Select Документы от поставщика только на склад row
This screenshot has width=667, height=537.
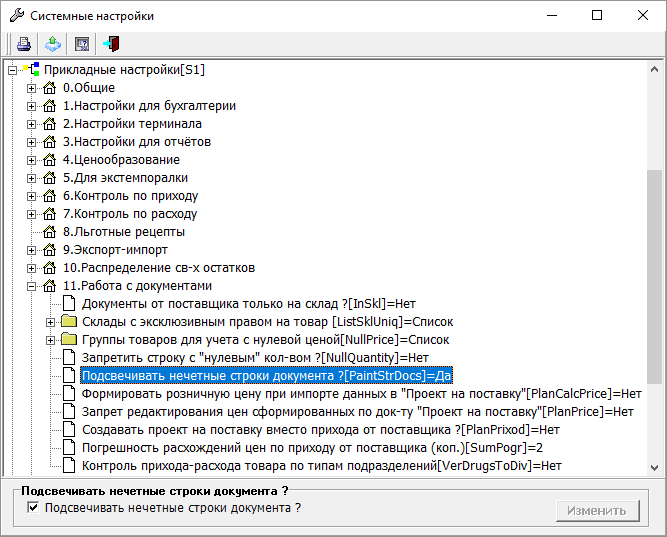tap(249, 304)
